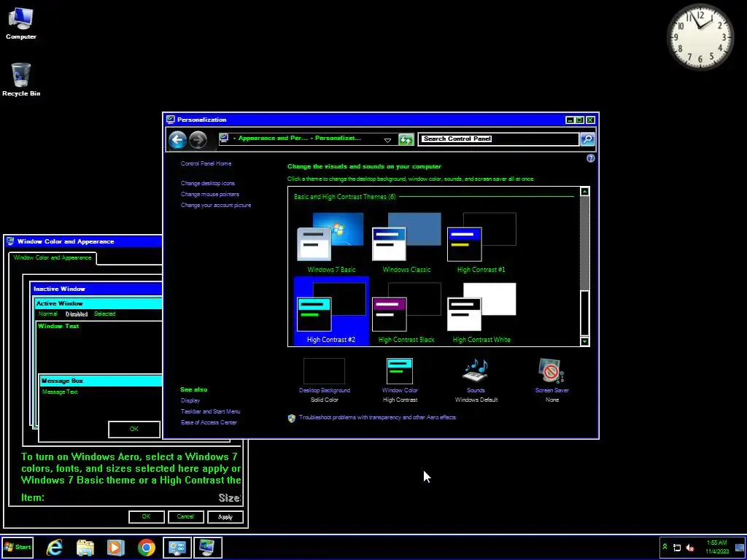Click scroll up arrow in themes list

point(584,192)
